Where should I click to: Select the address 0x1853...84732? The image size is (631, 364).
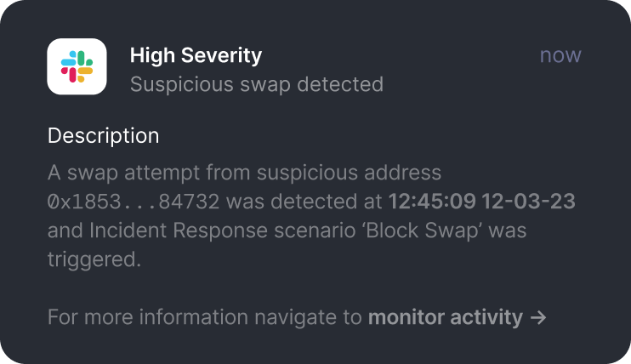pyautogui.click(x=134, y=202)
